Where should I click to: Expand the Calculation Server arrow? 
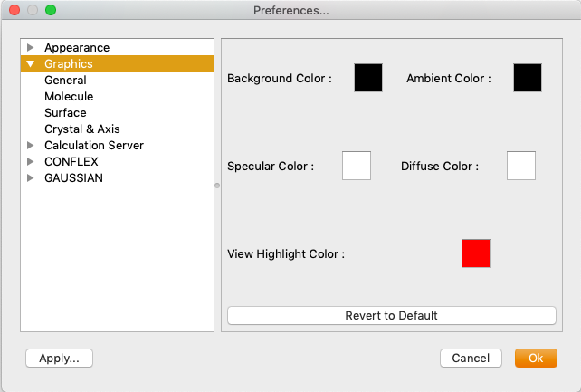pyautogui.click(x=31, y=146)
